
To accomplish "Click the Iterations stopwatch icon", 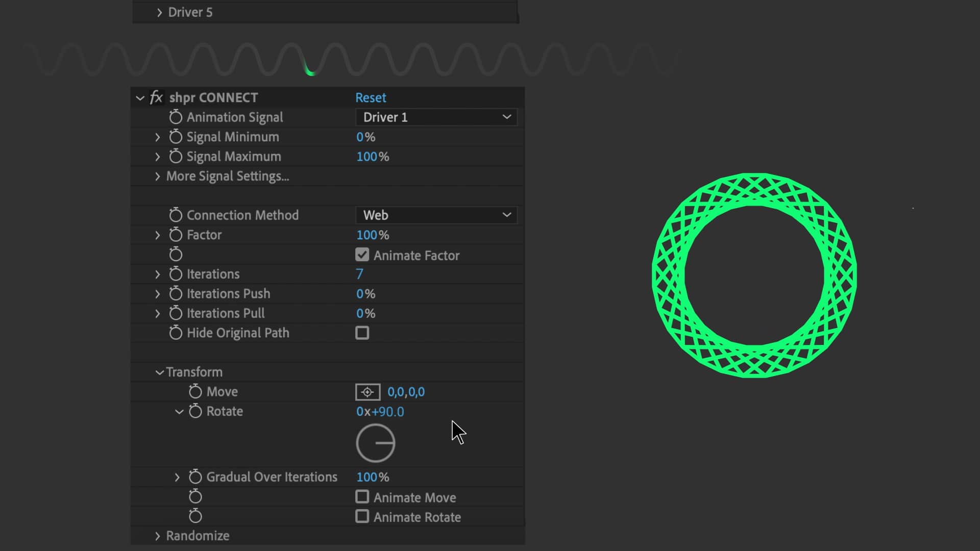I will coord(176,274).
